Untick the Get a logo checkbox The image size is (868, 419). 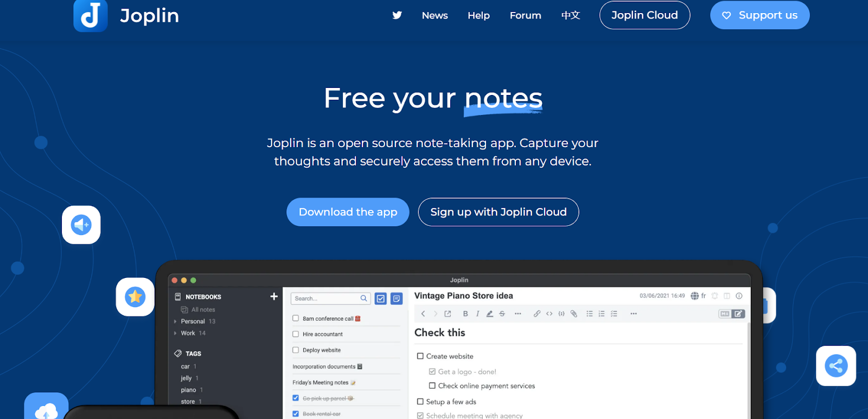[432, 372]
